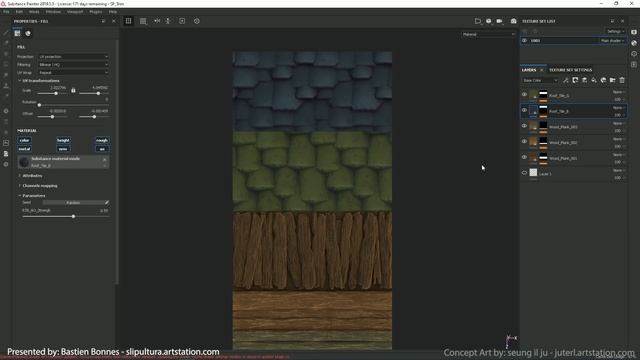Select the Smudge tool
640x360 pixels.
pos(6,75)
